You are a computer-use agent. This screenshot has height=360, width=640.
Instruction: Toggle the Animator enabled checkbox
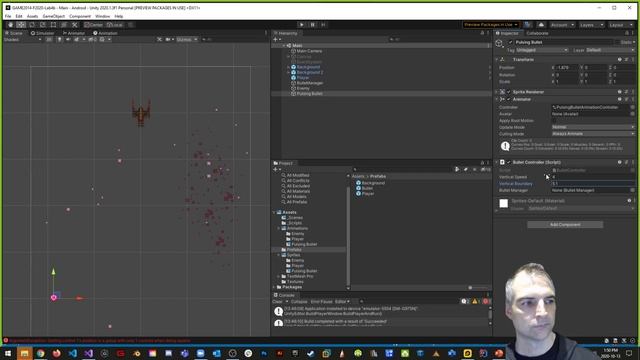point(509,99)
